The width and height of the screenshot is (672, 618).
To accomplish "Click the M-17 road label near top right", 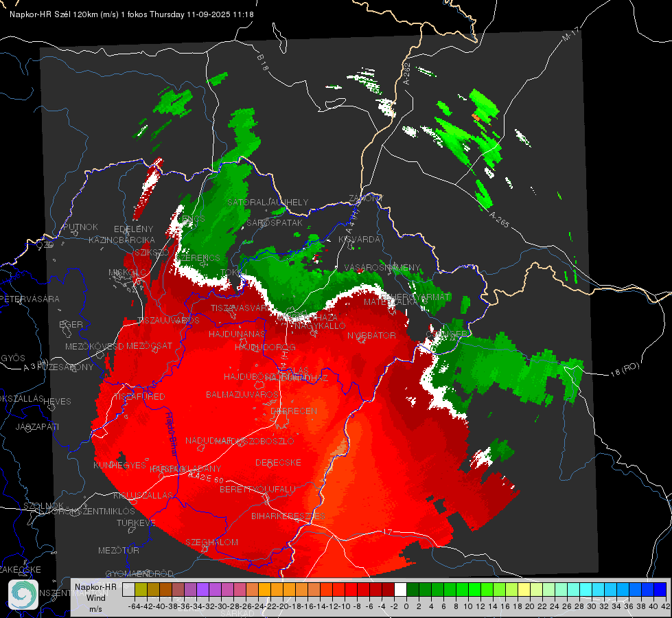I will 570,34.
